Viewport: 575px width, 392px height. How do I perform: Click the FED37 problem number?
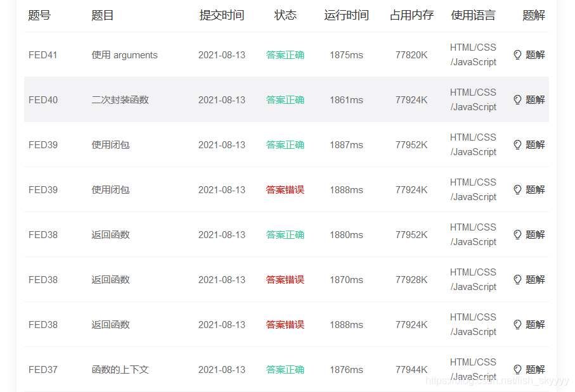coord(43,369)
